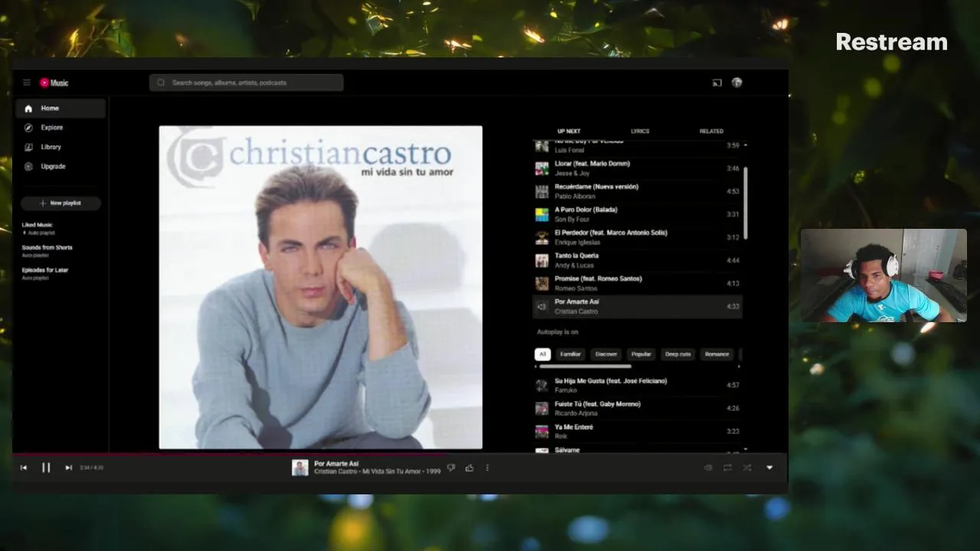Skip to previous track

pyautogui.click(x=24, y=468)
